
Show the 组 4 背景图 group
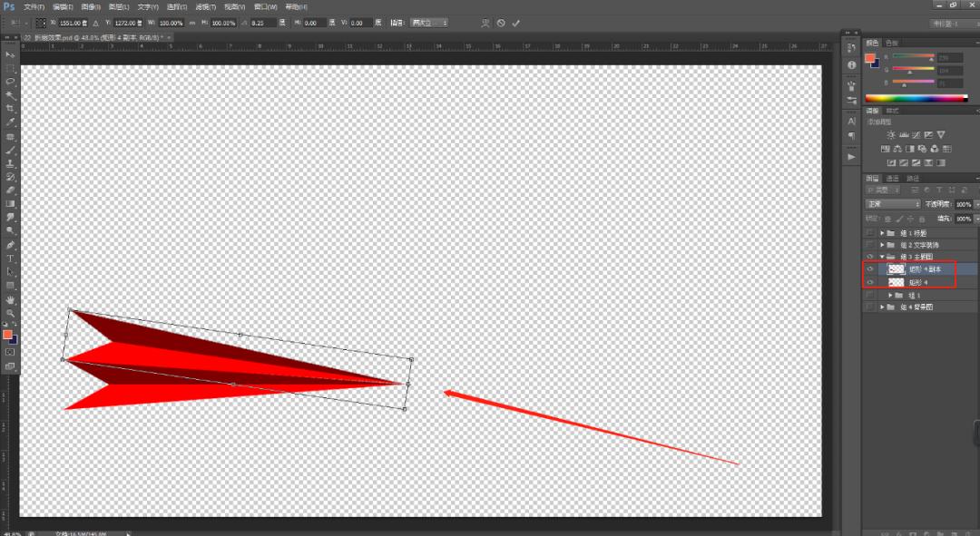870,307
